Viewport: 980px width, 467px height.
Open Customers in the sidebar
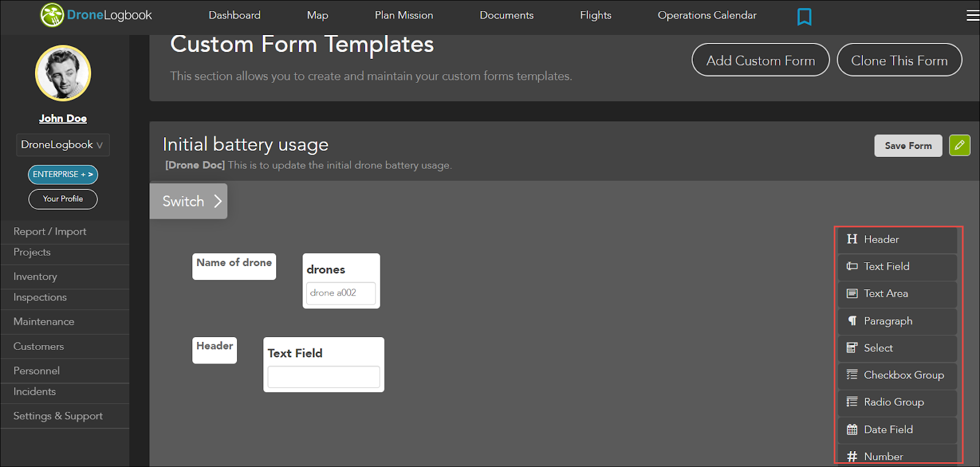65,346
